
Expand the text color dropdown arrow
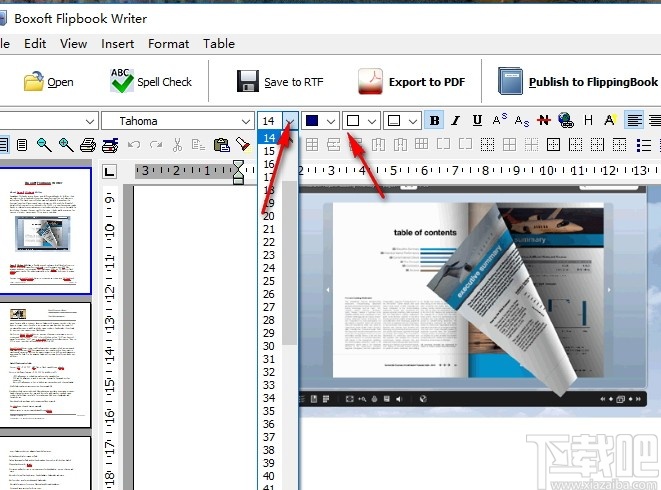click(331, 121)
